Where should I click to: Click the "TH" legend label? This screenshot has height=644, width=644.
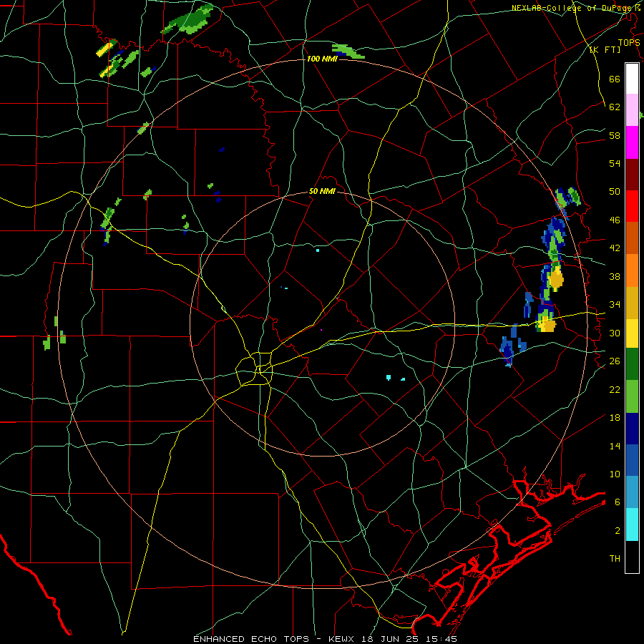[615, 559]
